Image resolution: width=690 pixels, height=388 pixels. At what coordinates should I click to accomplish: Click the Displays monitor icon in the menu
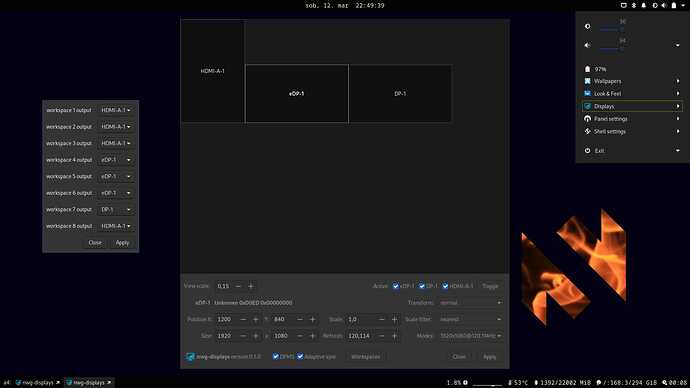[587, 106]
